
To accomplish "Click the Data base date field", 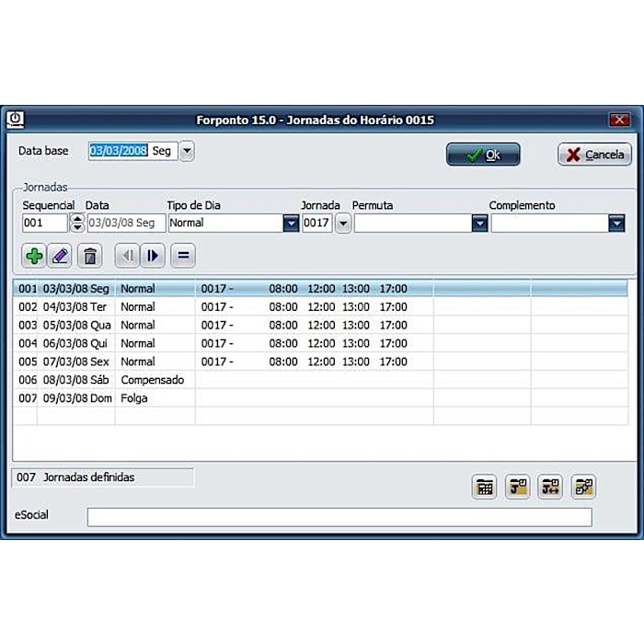I will pos(133,151).
